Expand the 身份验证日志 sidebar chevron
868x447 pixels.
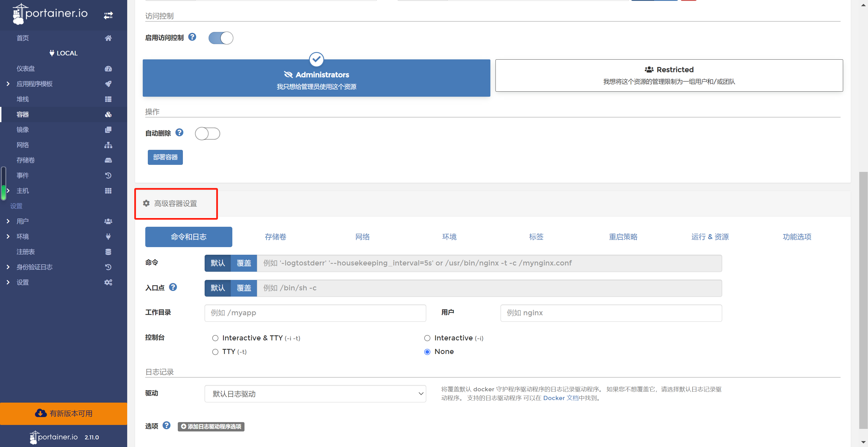(x=8, y=267)
